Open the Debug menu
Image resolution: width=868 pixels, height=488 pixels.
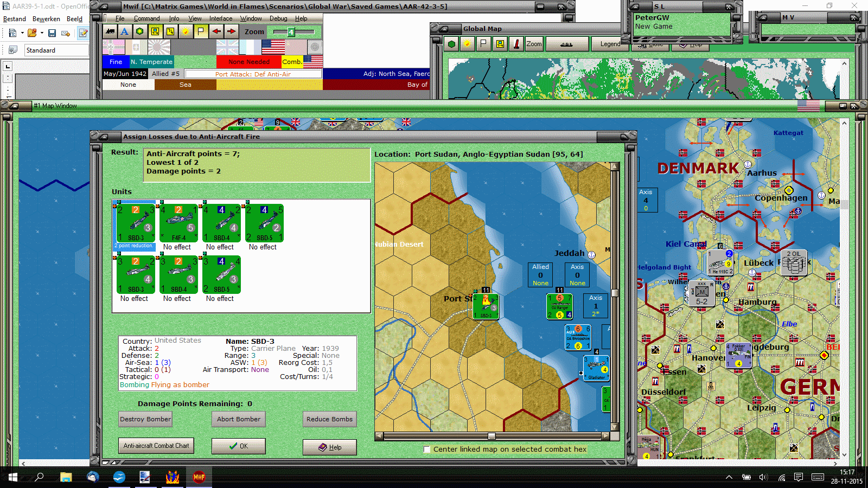[x=279, y=18]
